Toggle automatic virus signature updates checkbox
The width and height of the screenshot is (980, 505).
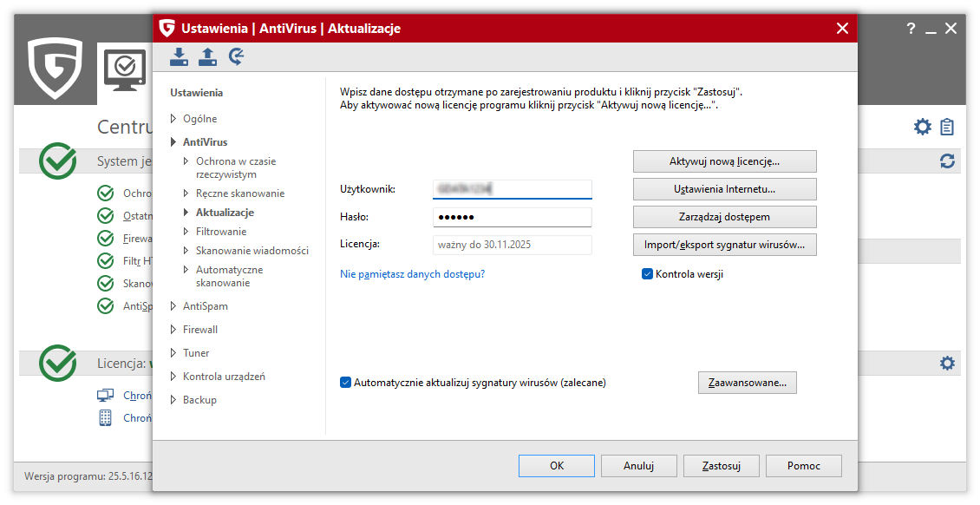click(345, 383)
